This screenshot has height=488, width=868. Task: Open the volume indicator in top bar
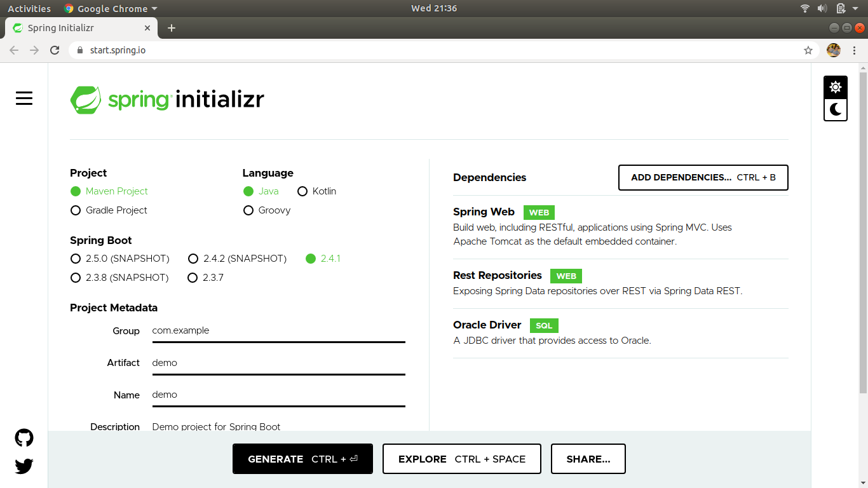pyautogui.click(x=822, y=8)
